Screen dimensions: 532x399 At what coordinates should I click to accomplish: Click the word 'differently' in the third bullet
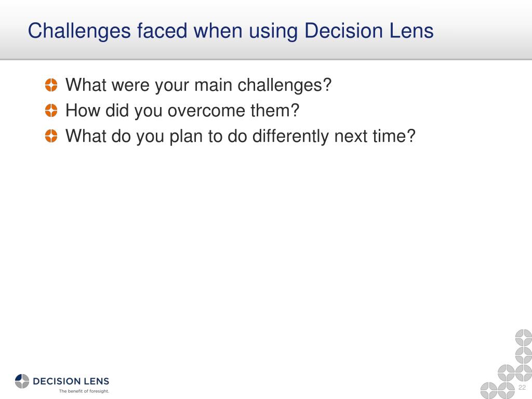click(291, 136)
